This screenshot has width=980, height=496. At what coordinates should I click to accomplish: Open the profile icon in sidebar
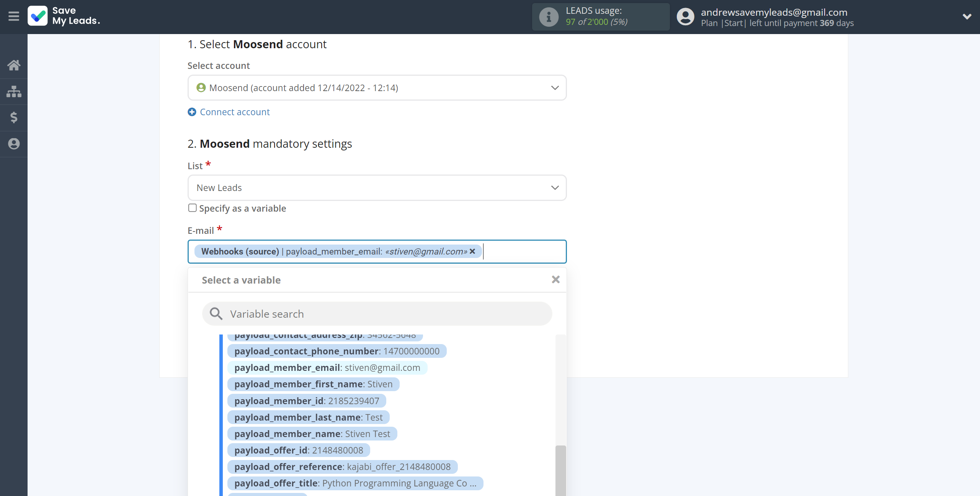pos(14,144)
